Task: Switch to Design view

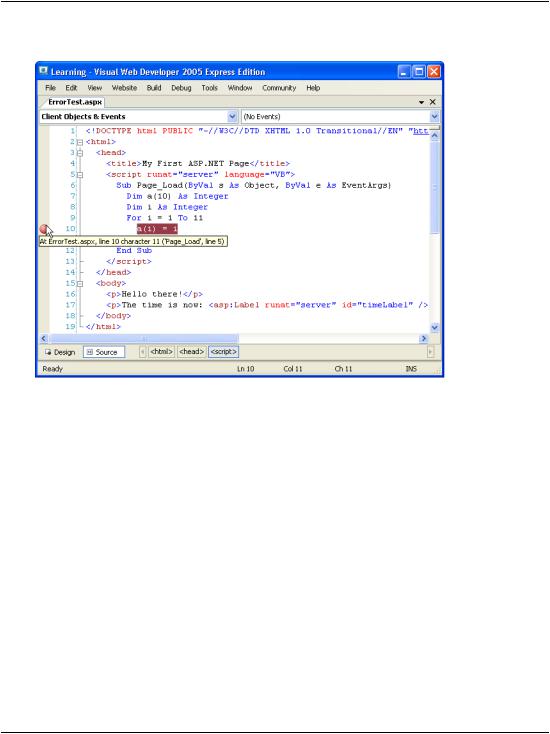Action: (60, 352)
